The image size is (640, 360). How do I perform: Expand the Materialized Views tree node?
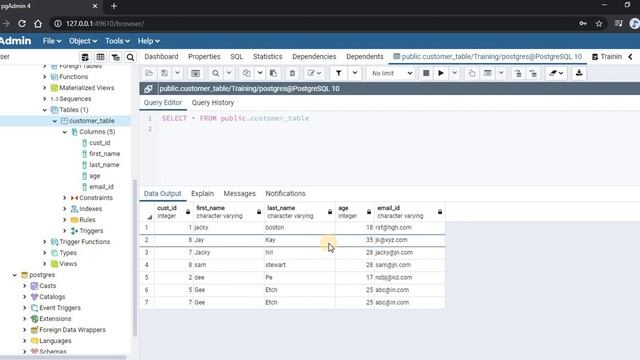coord(44,88)
